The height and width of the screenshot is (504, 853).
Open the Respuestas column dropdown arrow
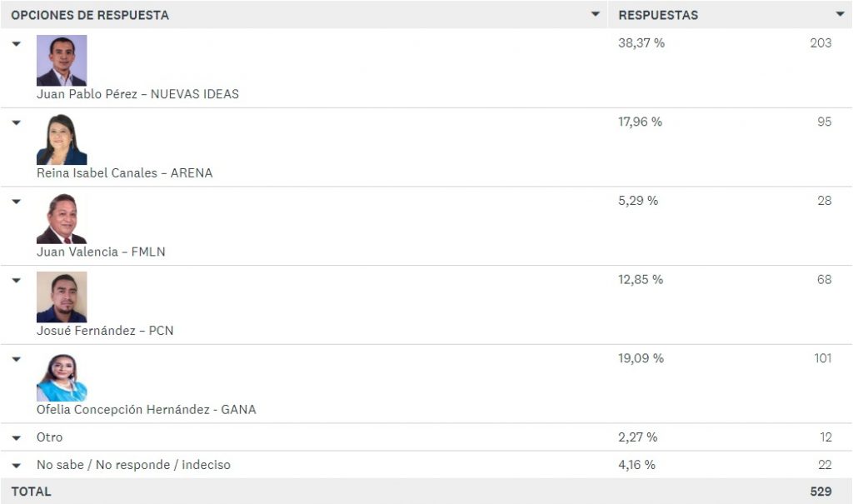840,14
